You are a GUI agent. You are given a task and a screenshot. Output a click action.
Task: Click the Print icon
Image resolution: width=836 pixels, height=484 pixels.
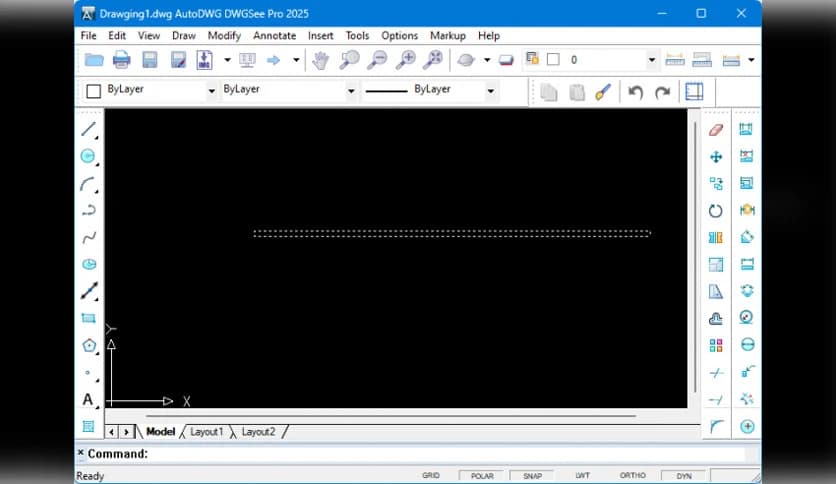click(122, 60)
